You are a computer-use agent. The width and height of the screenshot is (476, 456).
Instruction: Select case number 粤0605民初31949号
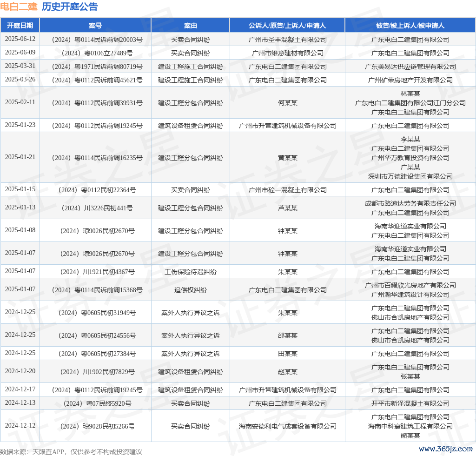pyautogui.click(x=97, y=313)
